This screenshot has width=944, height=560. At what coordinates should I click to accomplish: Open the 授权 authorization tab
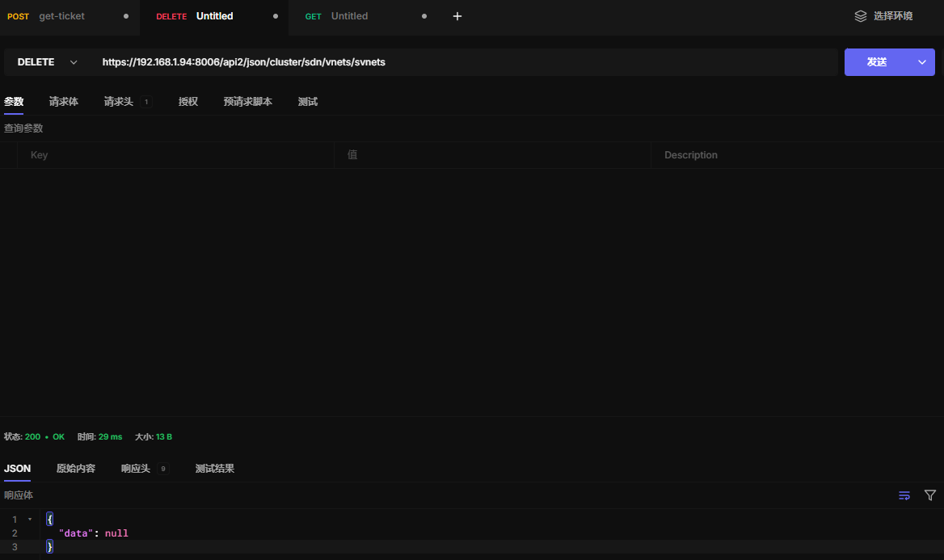pos(188,102)
